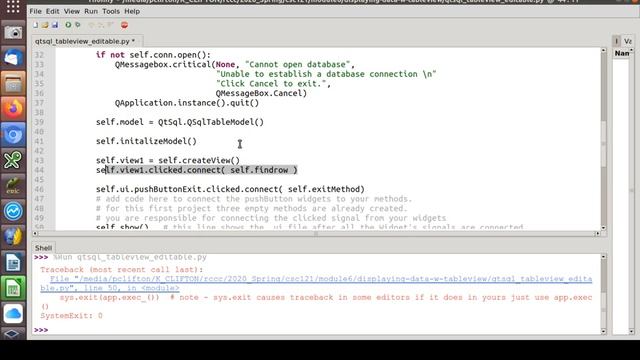Select the qtsql_tableview_editable.py editor tab
The width and height of the screenshot is (640, 360).
point(85,41)
